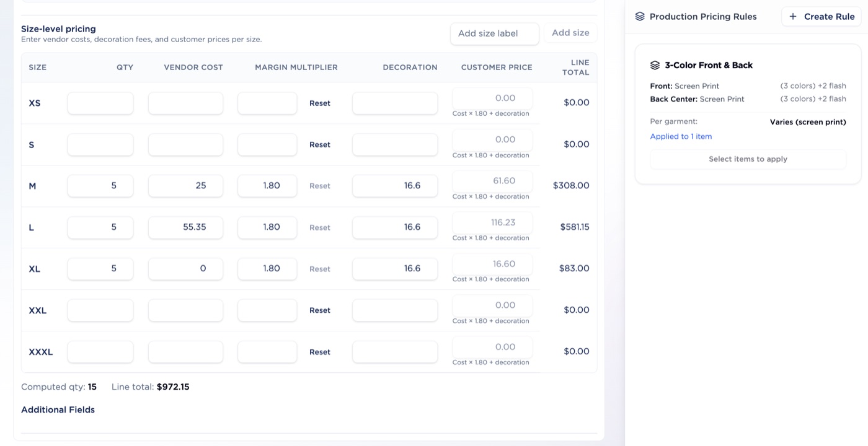Click the $308.00 line total

tap(571, 185)
